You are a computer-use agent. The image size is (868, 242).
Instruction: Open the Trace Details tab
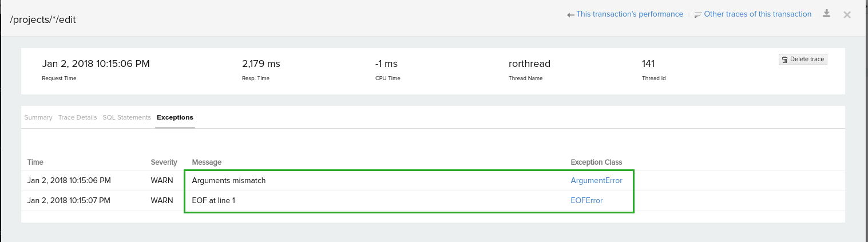(x=77, y=117)
